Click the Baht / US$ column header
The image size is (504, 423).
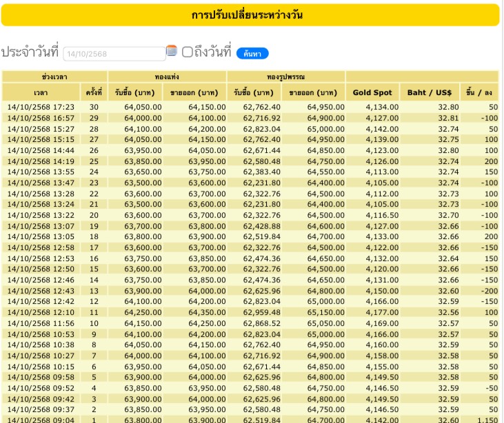click(x=428, y=92)
